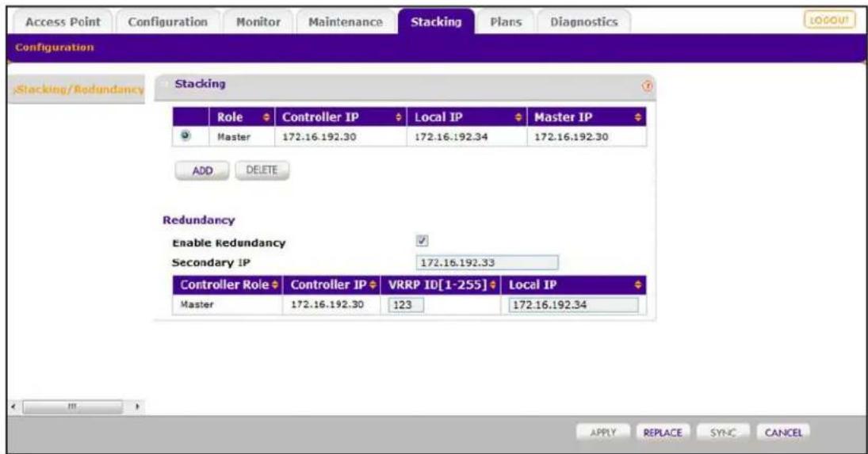The width and height of the screenshot is (868, 454).
Task: Click the DELETE button
Action: pos(262,170)
